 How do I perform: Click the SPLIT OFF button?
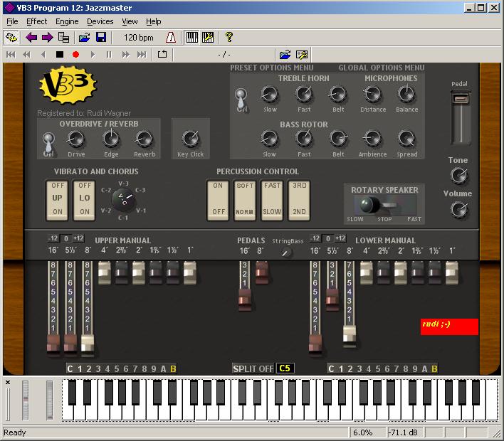(x=253, y=368)
